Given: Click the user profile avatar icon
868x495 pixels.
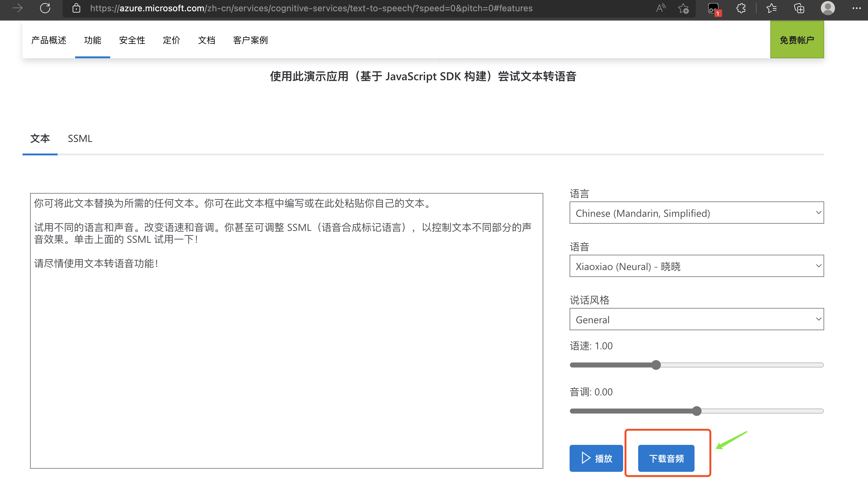Looking at the screenshot, I should (828, 8).
